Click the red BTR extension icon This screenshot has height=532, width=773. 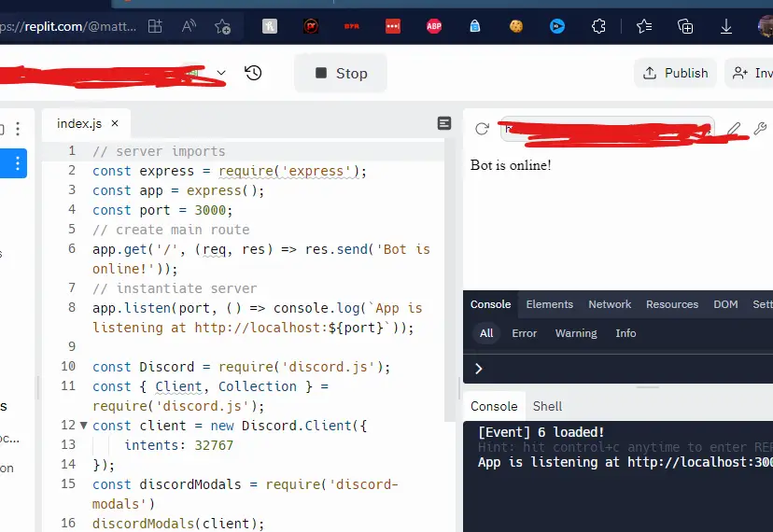pos(352,26)
